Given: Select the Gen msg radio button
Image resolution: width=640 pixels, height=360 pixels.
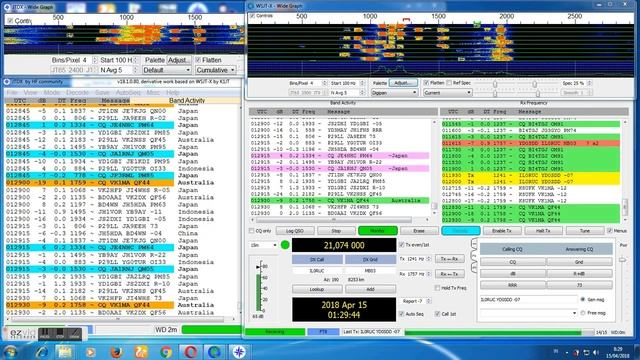Looking at the screenshot, I should (x=583, y=299).
